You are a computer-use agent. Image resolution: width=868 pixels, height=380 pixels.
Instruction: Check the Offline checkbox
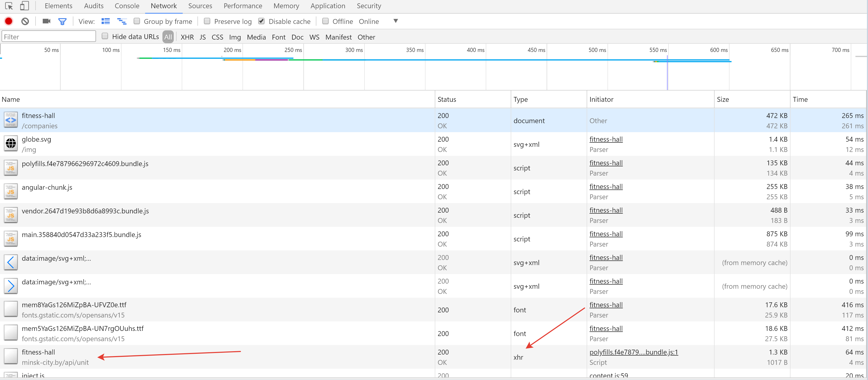(x=325, y=21)
